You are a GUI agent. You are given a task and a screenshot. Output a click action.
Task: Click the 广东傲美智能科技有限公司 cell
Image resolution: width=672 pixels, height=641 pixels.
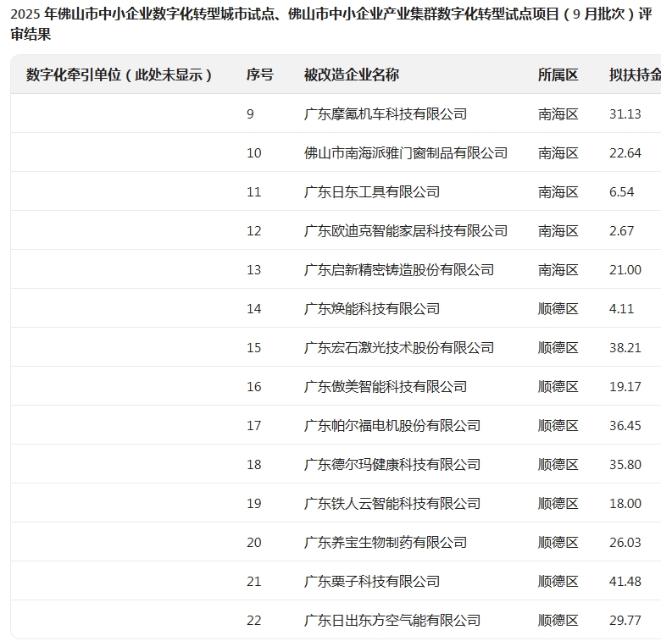(385, 386)
